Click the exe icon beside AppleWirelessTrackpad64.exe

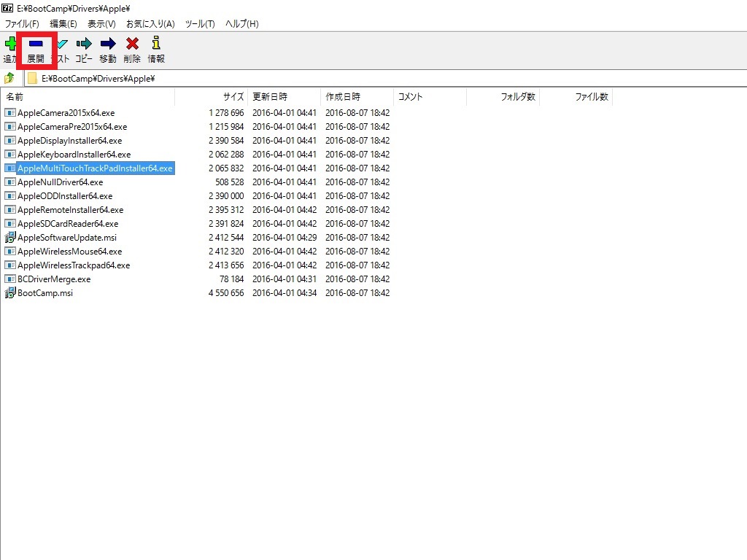[x=9, y=265]
